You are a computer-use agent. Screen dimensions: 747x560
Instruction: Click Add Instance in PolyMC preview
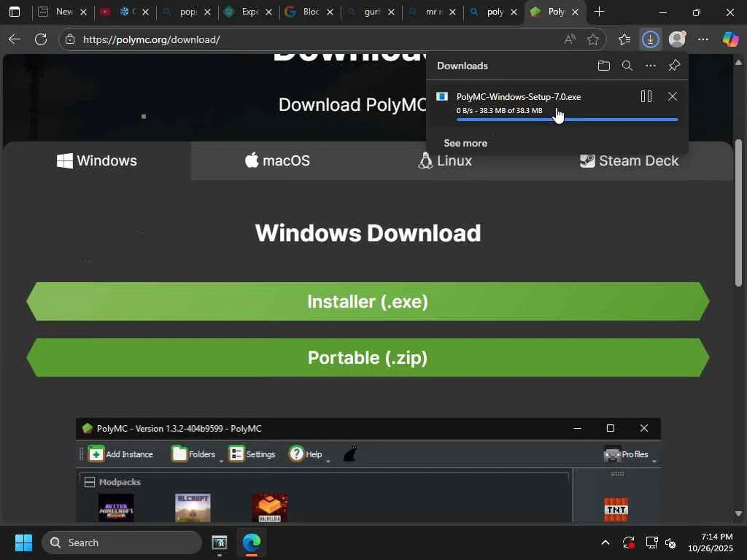click(120, 454)
